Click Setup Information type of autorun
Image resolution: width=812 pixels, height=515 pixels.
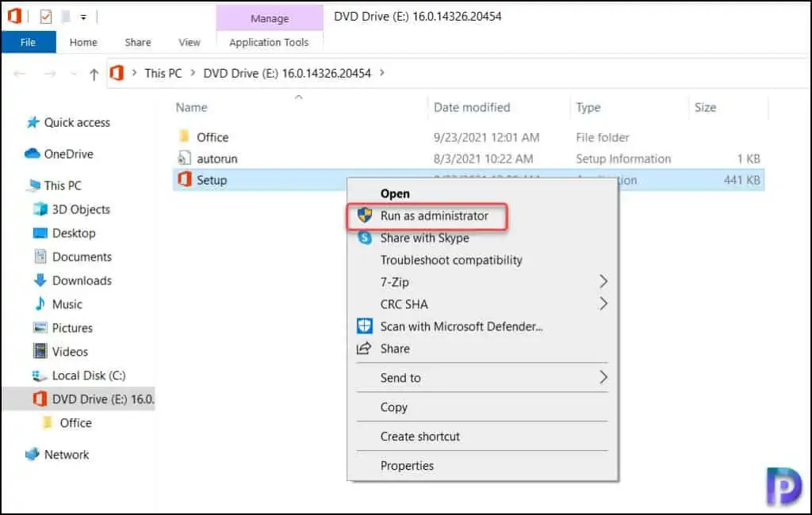(623, 158)
